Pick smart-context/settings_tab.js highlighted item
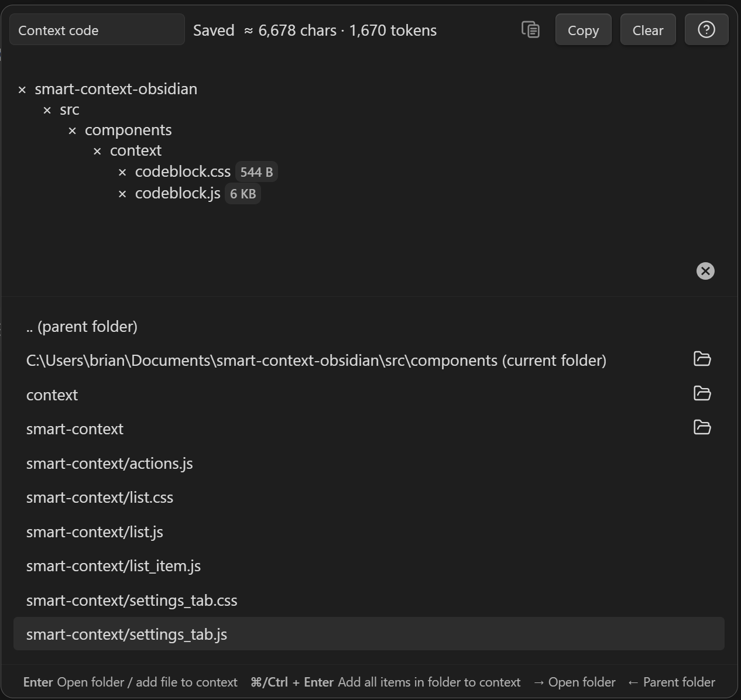The width and height of the screenshot is (741, 700). point(126,634)
